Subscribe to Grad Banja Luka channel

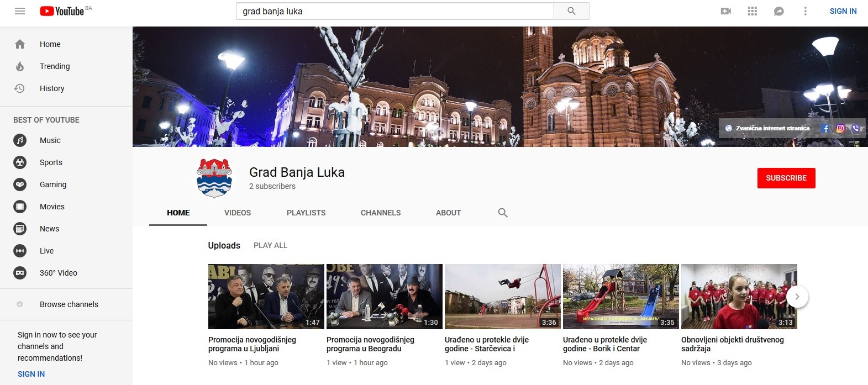786,178
